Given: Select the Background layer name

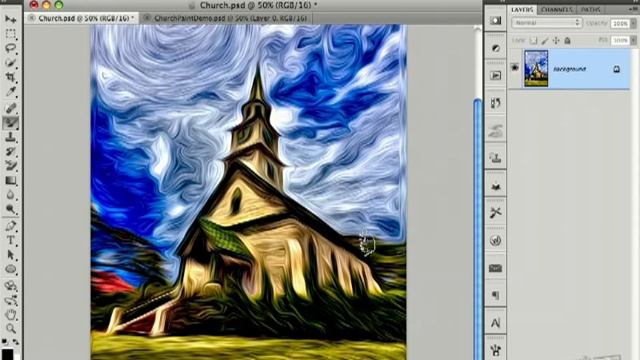Looking at the screenshot, I should pos(569,69).
